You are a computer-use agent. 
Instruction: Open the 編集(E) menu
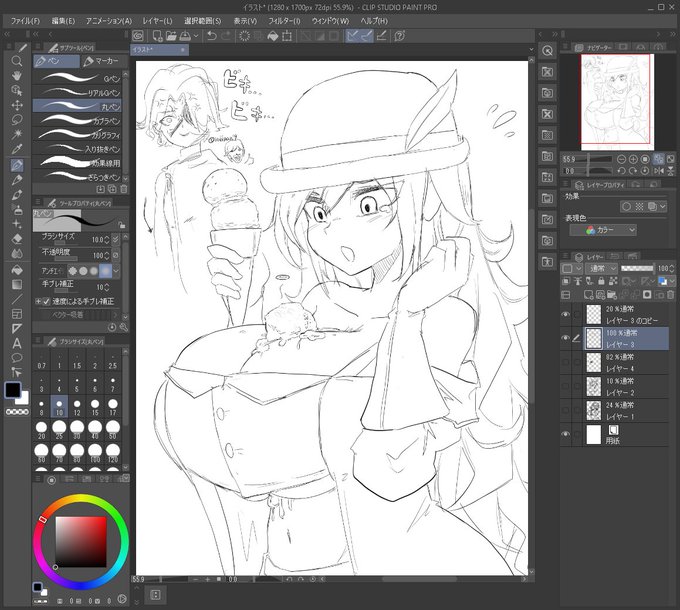pyautogui.click(x=63, y=21)
